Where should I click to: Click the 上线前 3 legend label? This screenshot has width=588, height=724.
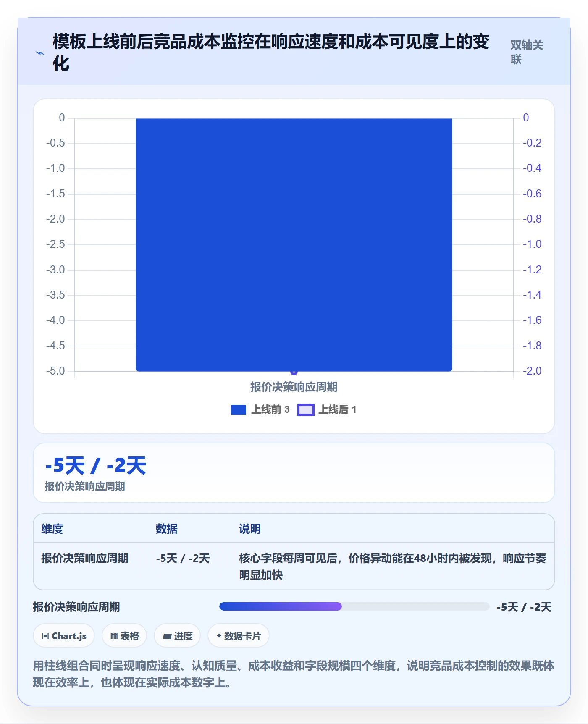point(270,410)
